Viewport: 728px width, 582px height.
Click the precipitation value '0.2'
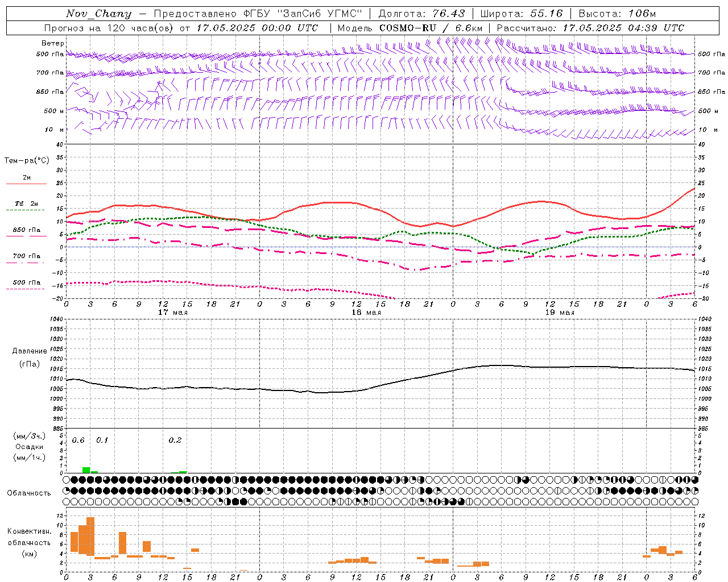[175, 440]
